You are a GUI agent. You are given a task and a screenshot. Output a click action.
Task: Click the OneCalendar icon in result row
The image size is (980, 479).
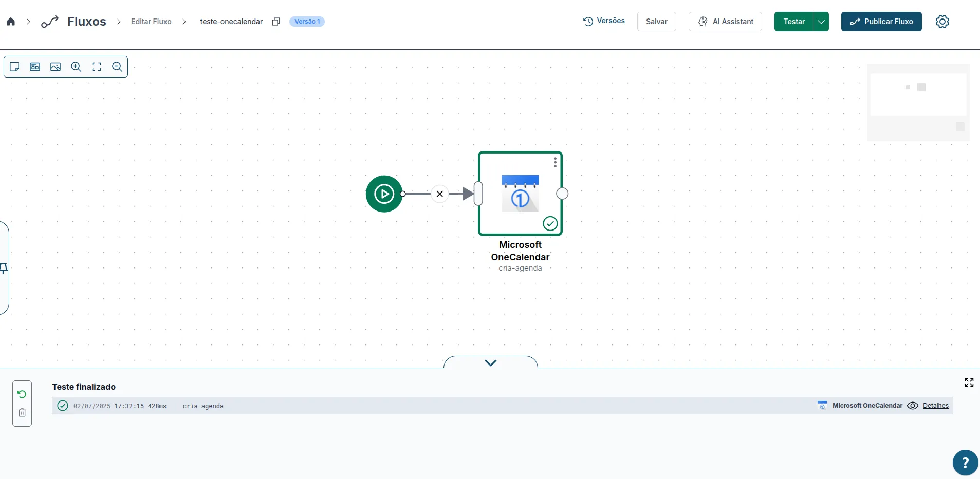pos(822,406)
